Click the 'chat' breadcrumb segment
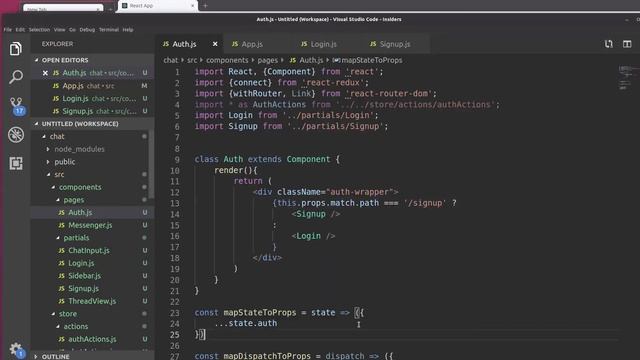Image resolution: width=640 pixels, height=360 pixels. pos(171,60)
